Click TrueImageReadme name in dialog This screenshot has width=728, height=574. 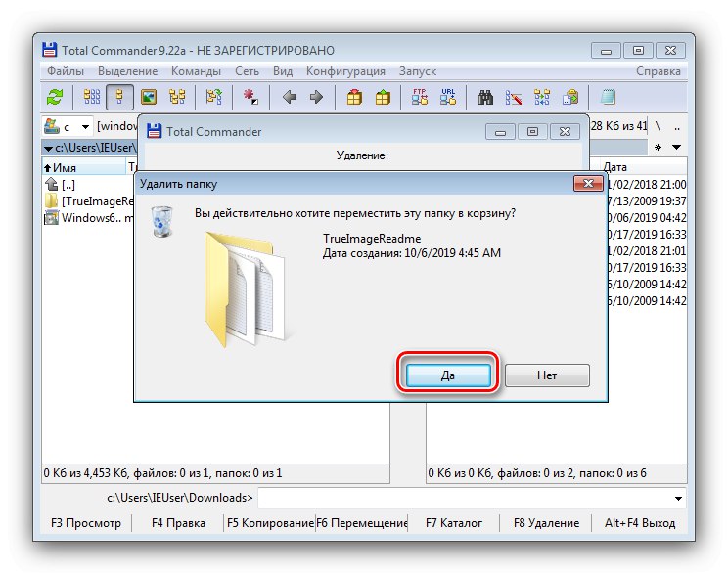point(372,239)
